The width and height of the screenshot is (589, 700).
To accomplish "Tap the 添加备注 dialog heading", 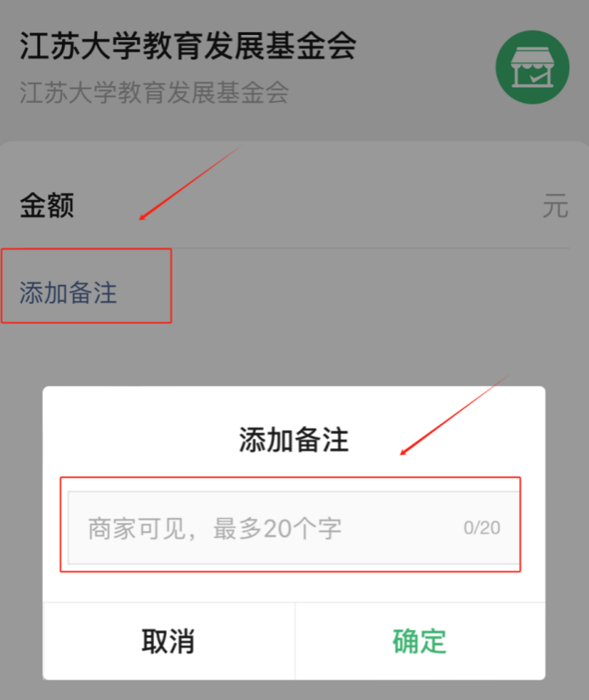I will click(294, 440).
